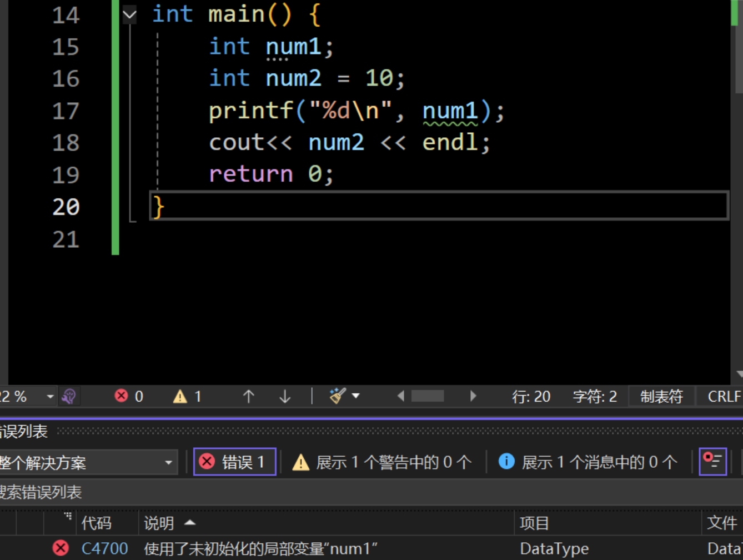Click line number 18 in the gutter
Viewport: 743px width, 560px height.
click(x=66, y=143)
